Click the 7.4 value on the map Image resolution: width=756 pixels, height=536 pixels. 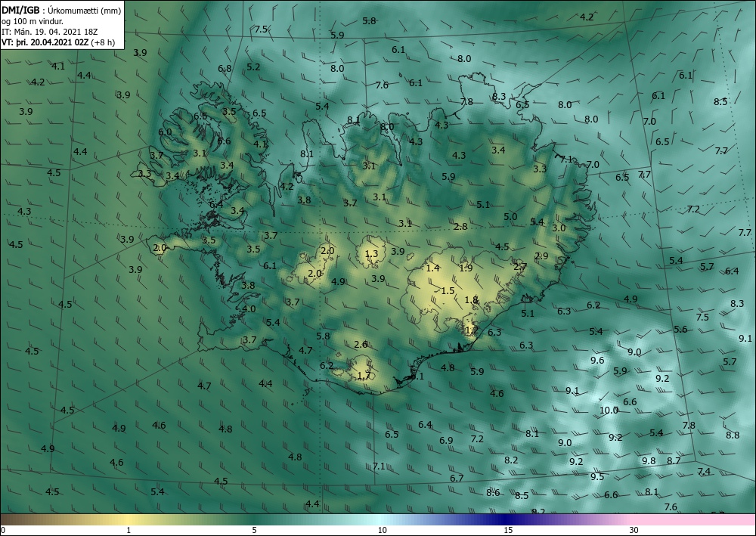click(x=703, y=472)
